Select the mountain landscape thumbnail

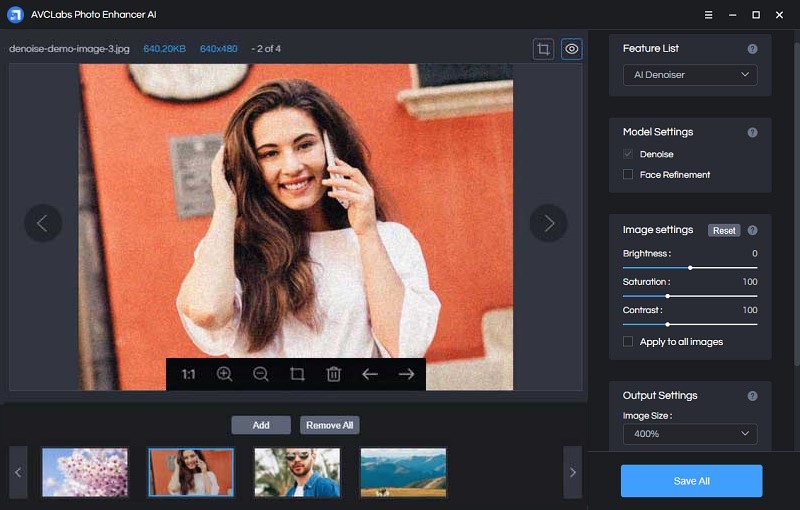click(403, 472)
